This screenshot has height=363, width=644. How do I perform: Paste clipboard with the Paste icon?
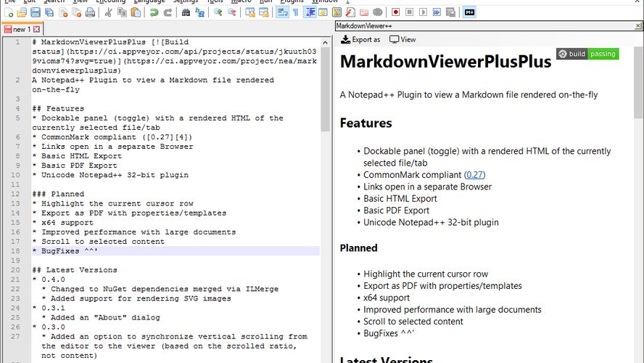(x=136, y=12)
